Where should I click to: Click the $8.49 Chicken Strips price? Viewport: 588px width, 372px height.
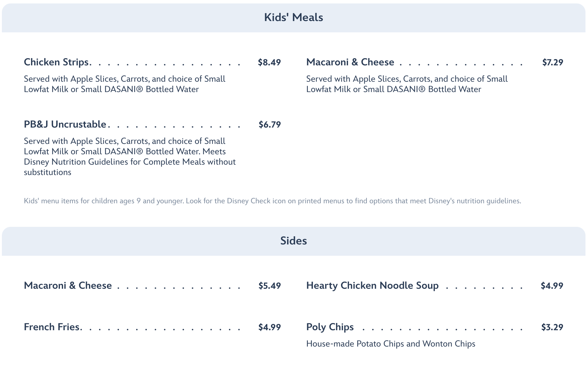(x=269, y=62)
